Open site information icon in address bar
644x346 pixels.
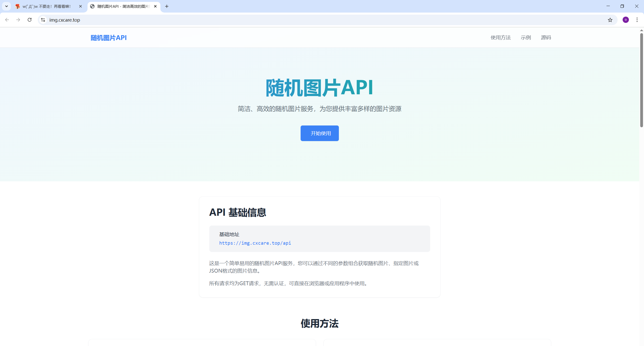click(x=43, y=20)
